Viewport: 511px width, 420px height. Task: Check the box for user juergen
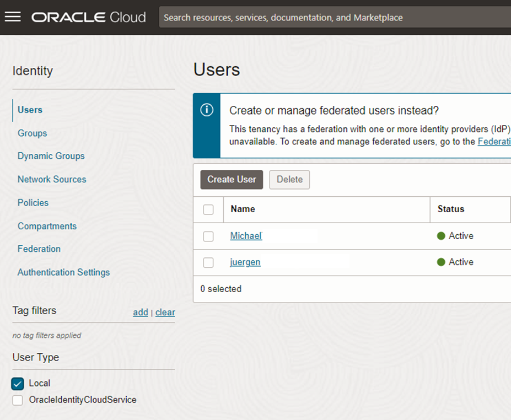point(208,263)
